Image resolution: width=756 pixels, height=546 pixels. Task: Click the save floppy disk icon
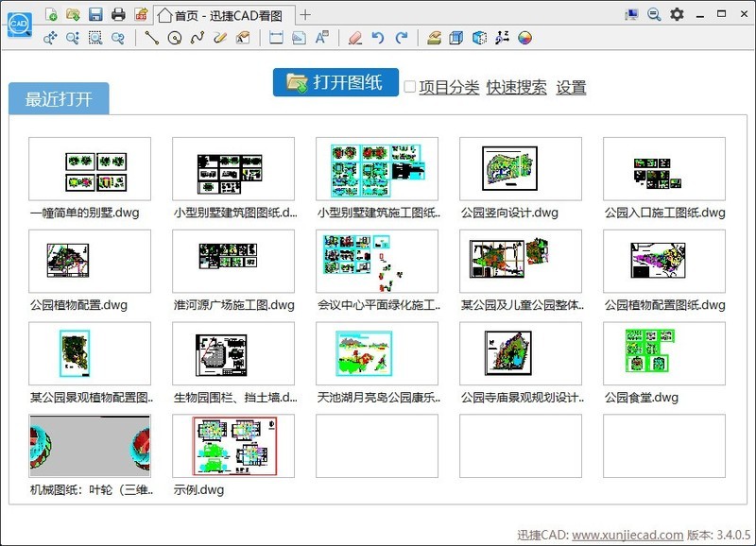(x=95, y=14)
